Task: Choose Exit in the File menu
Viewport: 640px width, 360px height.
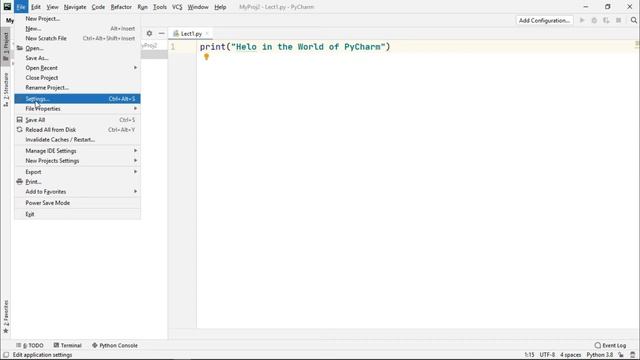Action: 78,214
